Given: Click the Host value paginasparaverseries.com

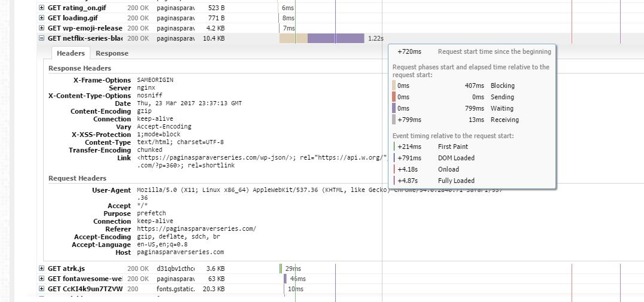Looking at the screenshot, I should click(x=180, y=252).
